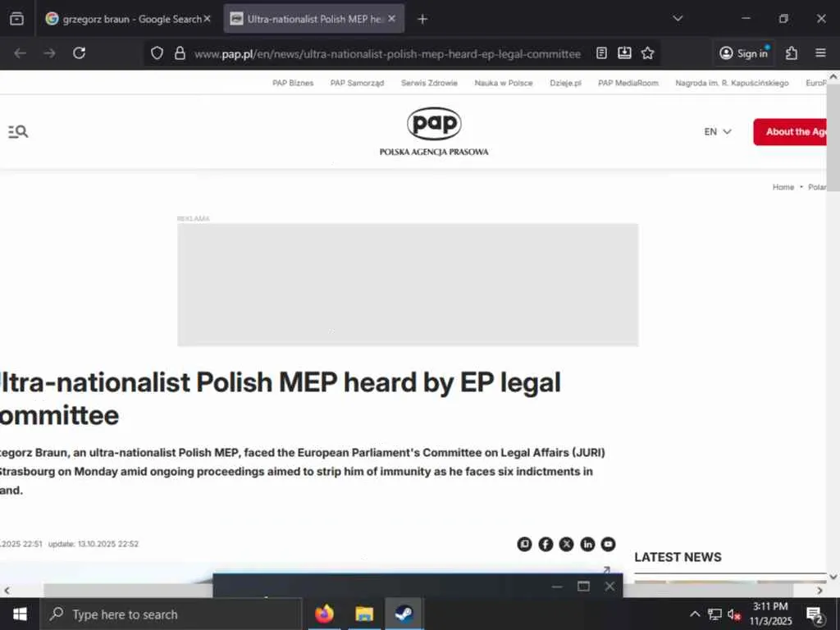Open the PAP Biznes link

(293, 83)
